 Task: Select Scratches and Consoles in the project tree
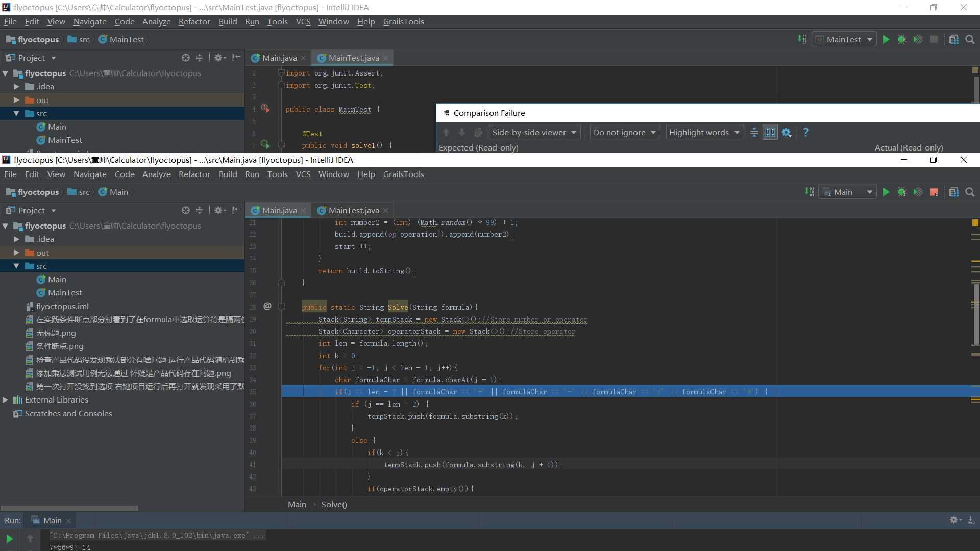[68, 414]
